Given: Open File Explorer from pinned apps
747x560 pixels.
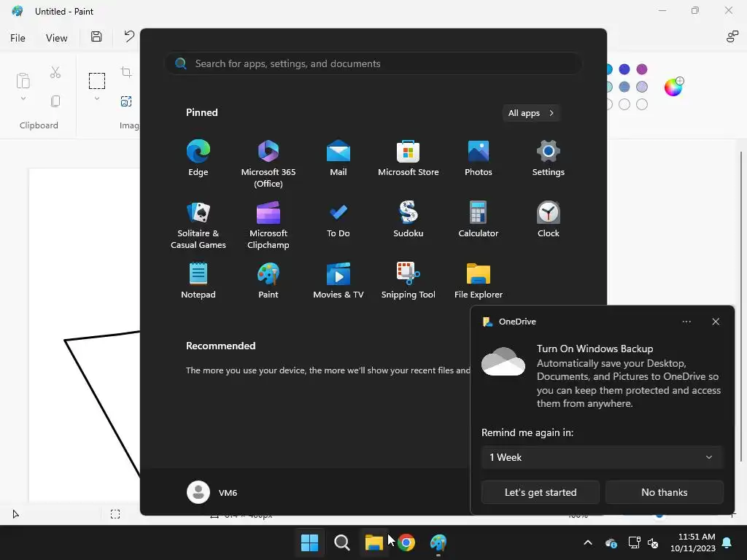Looking at the screenshot, I should (x=479, y=281).
